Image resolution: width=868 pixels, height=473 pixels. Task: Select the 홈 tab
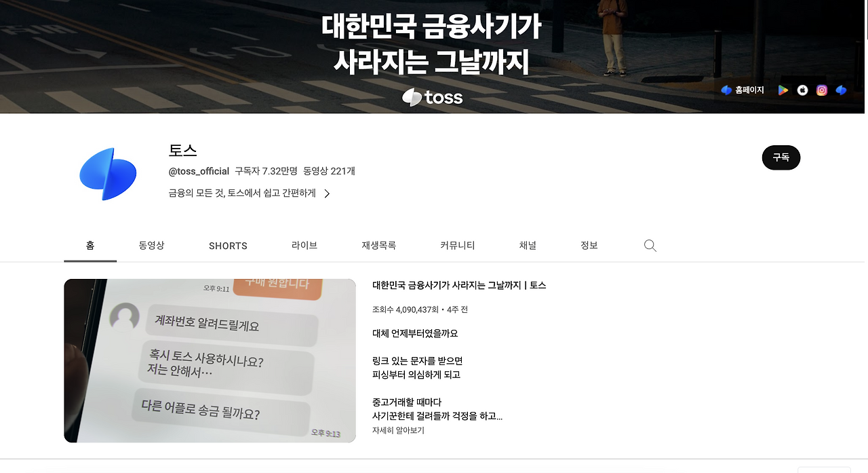pos(90,245)
